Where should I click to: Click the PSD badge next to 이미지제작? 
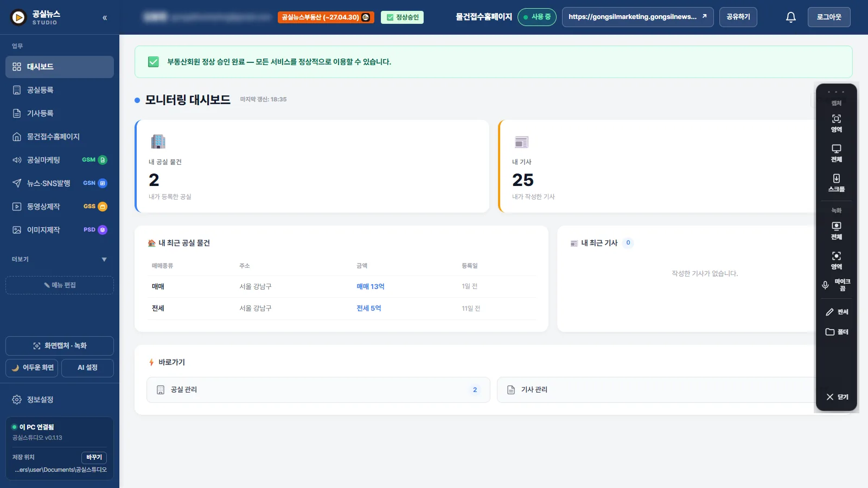tap(95, 230)
